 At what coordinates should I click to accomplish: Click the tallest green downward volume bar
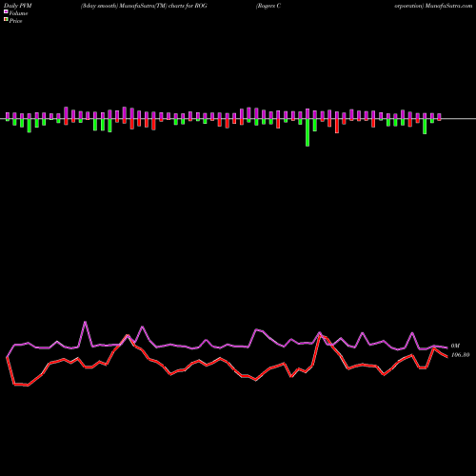pos(307,132)
